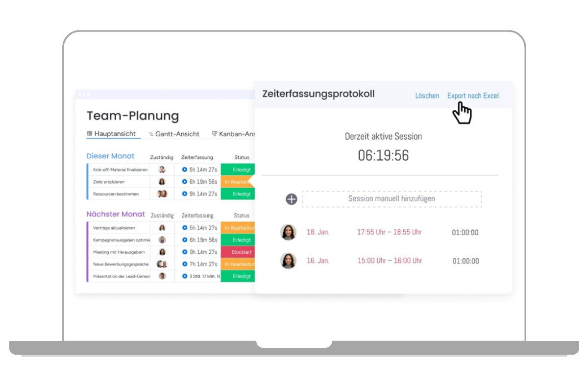Click Export nach Excel
Image resolution: width=588 pixels, height=387 pixels.
[473, 96]
